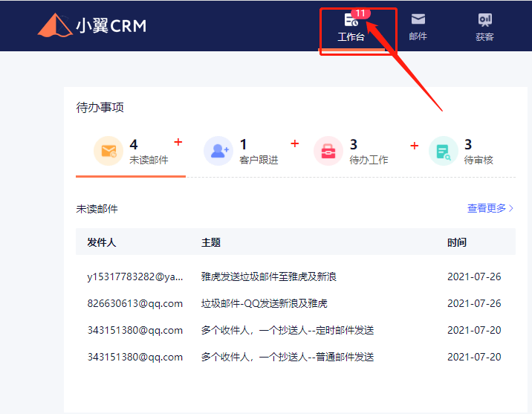
Task: Click the green 待审核 document icon
Action: [x=444, y=151]
